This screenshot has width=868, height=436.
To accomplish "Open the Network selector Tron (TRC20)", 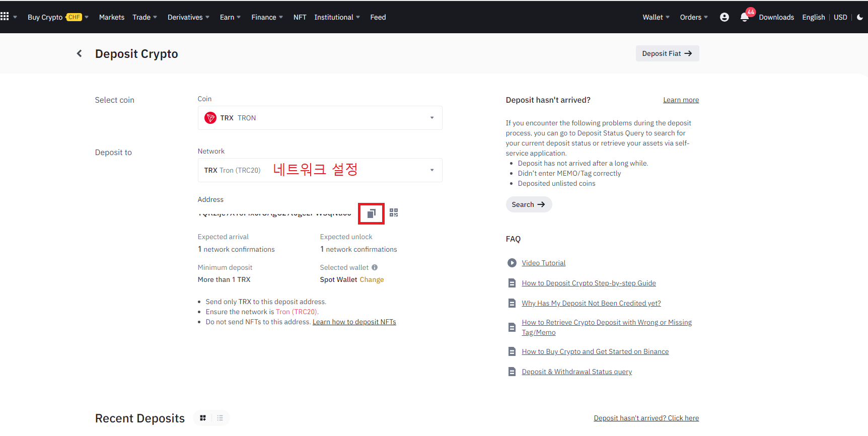I will [x=320, y=170].
